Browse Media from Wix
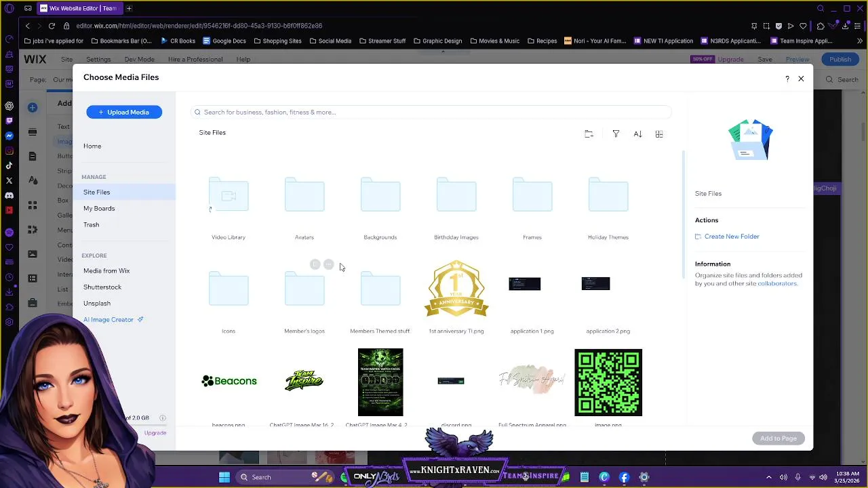 point(106,270)
